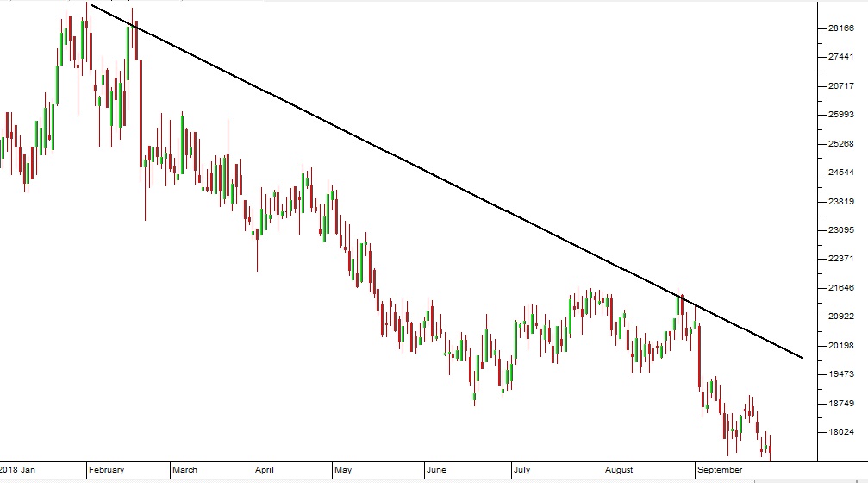Click the 21646 price axis label
868x483 pixels.
click(841, 287)
